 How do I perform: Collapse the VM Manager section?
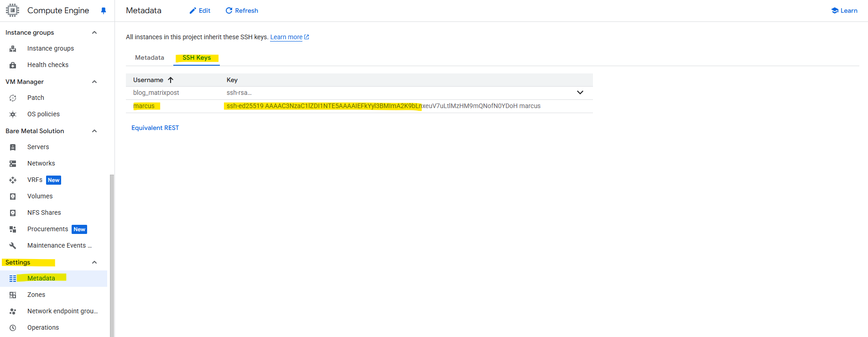94,82
